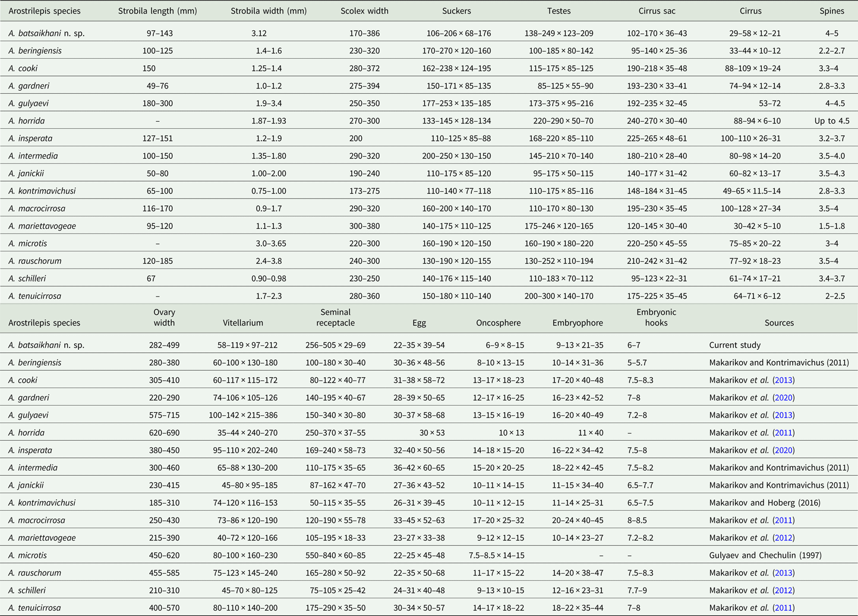Follow the 2011 citation for A. macrocirrosa
Screen dimensions: 858x616
(x=783, y=520)
